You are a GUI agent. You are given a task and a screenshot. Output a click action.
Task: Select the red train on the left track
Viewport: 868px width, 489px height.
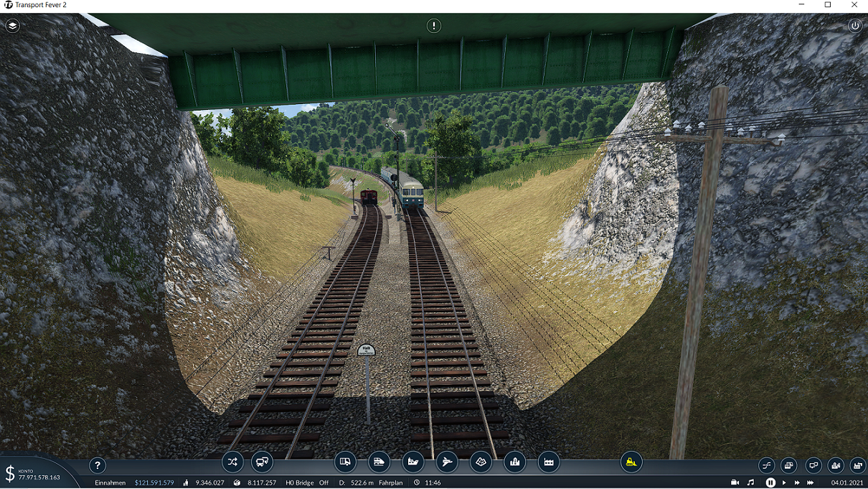[x=369, y=196]
